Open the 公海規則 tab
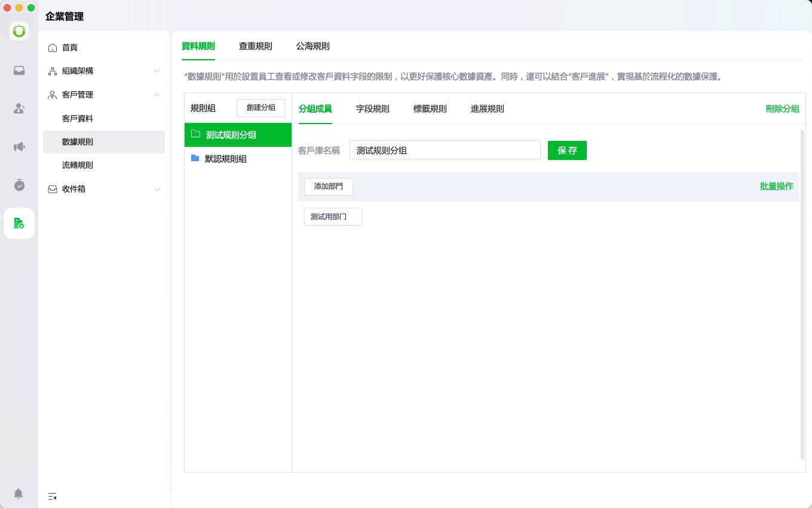Image resolution: width=812 pixels, height=508 pixels. point(312,46)
